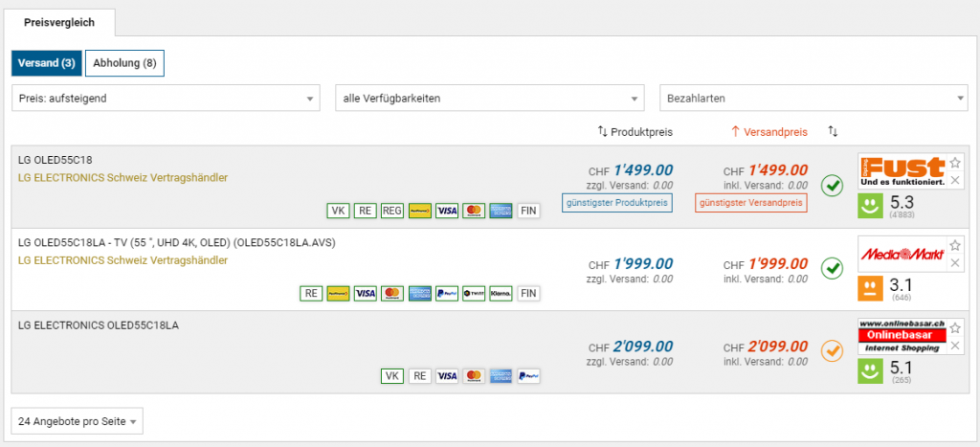Click the TWINT icon in MediaMarkt row
Screen dimensions: 980x447
[x=474, y=293]
